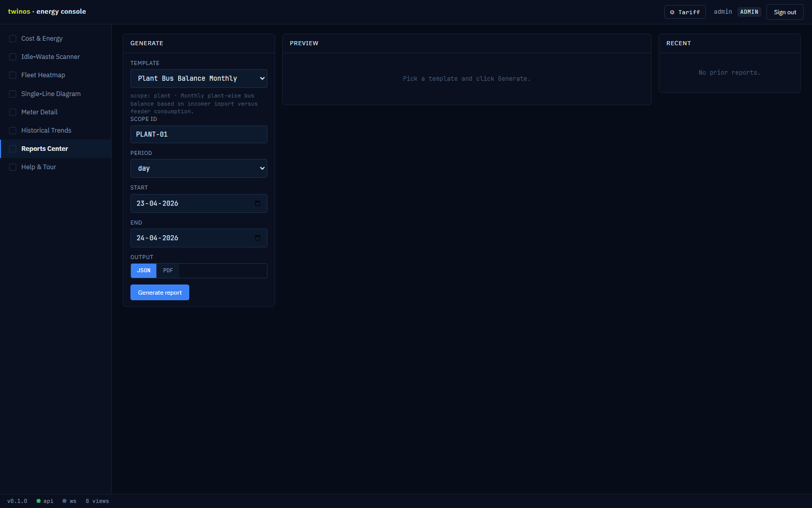Click the green api status dot
The width and height of the screenshot is (812, 508).
[x=39, y=501]
